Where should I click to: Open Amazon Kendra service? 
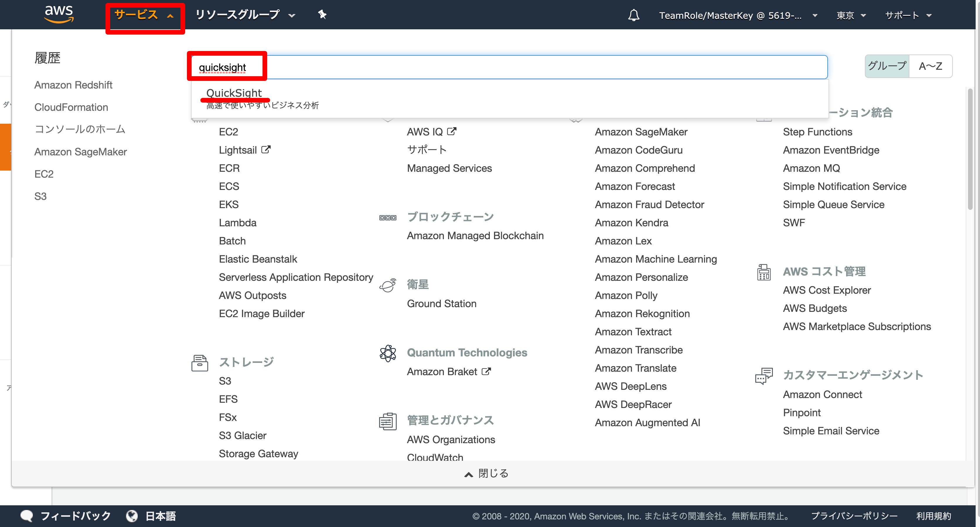coord(632,222)
